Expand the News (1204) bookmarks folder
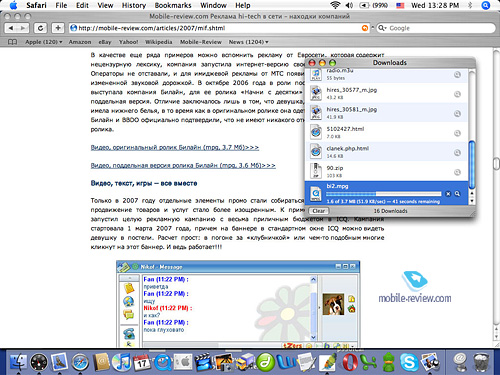This screenshot has height=375, width=500. click(x=248, y=42)
